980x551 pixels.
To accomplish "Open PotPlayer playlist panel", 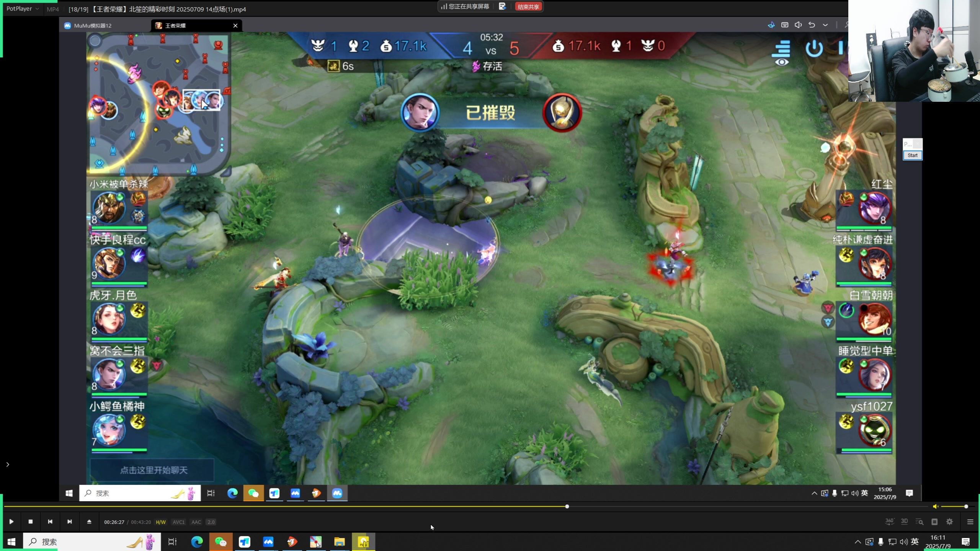I will click(934, 522).
